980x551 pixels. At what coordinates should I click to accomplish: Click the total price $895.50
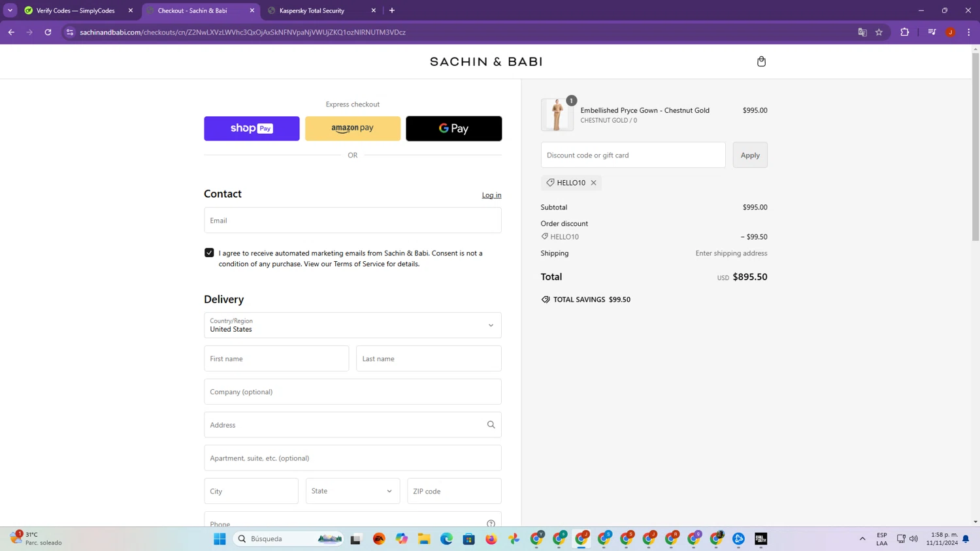tap(750, 277)
